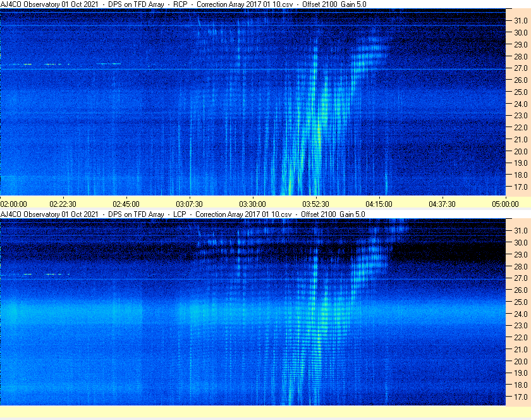Click the 20.0 frequency label in RCP panel
Image resolution: width=531 pixels, height=420 pixels.
point(521,152)
